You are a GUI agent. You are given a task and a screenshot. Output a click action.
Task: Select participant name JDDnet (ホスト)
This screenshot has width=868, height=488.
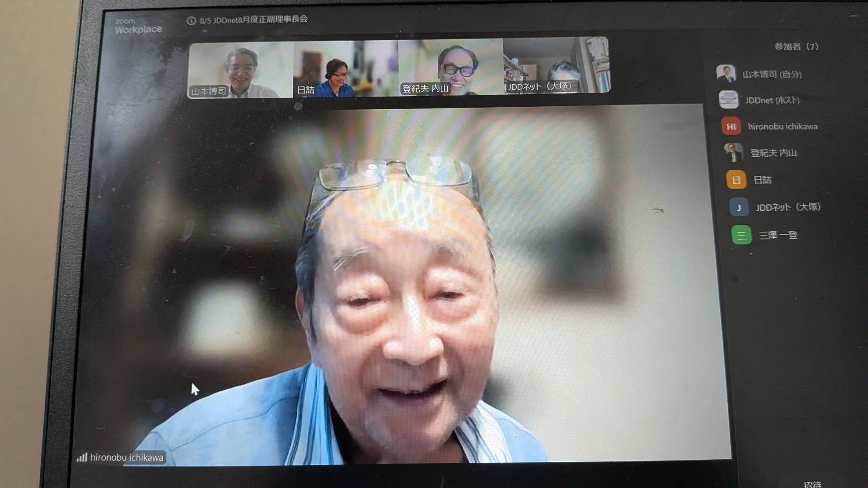click(x=772, y=100)
